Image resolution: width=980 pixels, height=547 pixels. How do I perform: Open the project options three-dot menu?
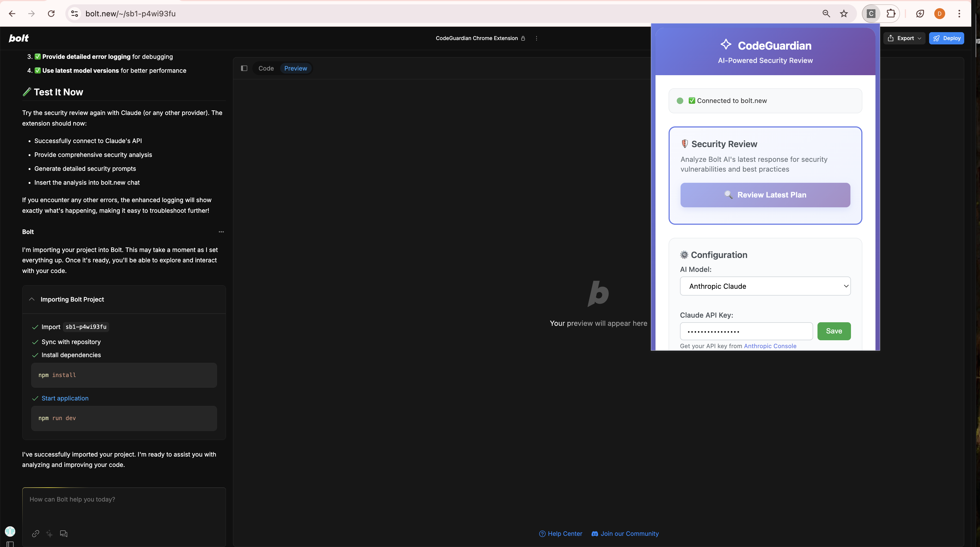click(536, 38)
